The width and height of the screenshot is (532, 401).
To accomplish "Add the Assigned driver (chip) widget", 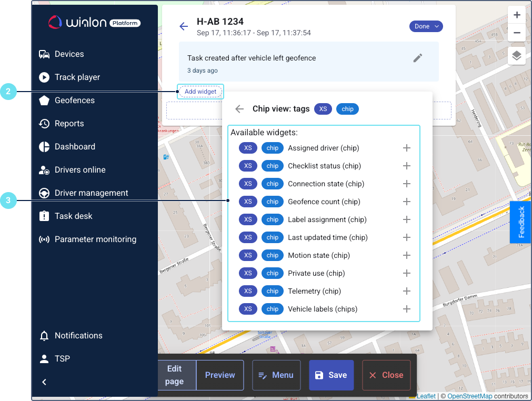I will pos(406,148).
